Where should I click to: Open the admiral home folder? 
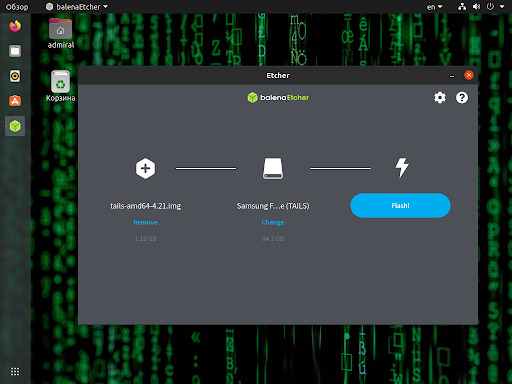click(60, 34)
